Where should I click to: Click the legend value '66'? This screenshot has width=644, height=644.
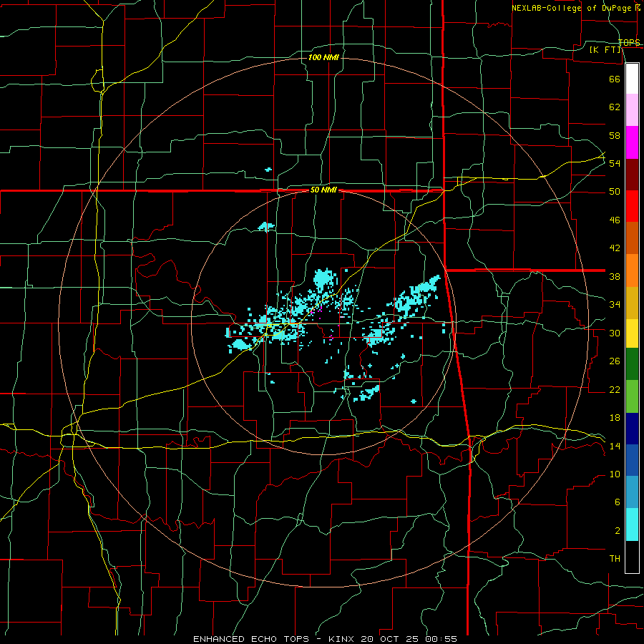click(x=615, y=79)
